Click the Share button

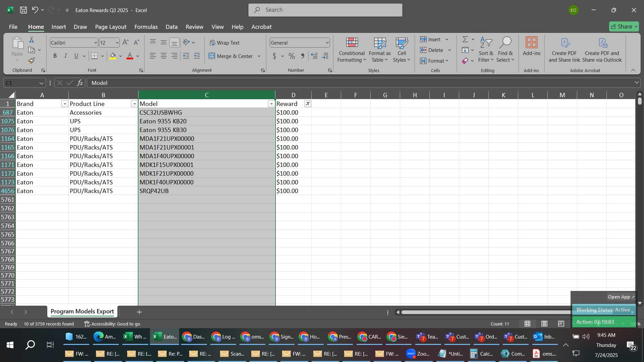click(624, 26)
